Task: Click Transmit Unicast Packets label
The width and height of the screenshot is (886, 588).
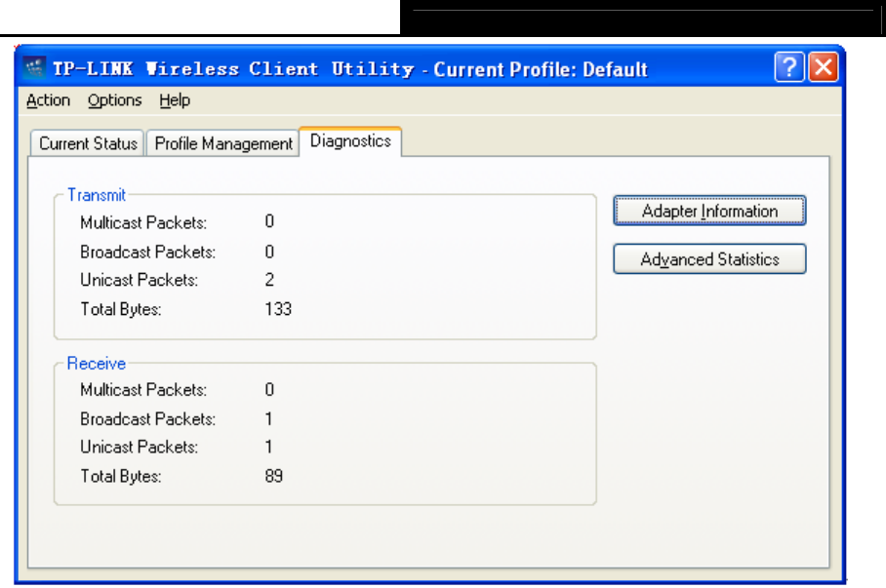Action: [139, 280]
